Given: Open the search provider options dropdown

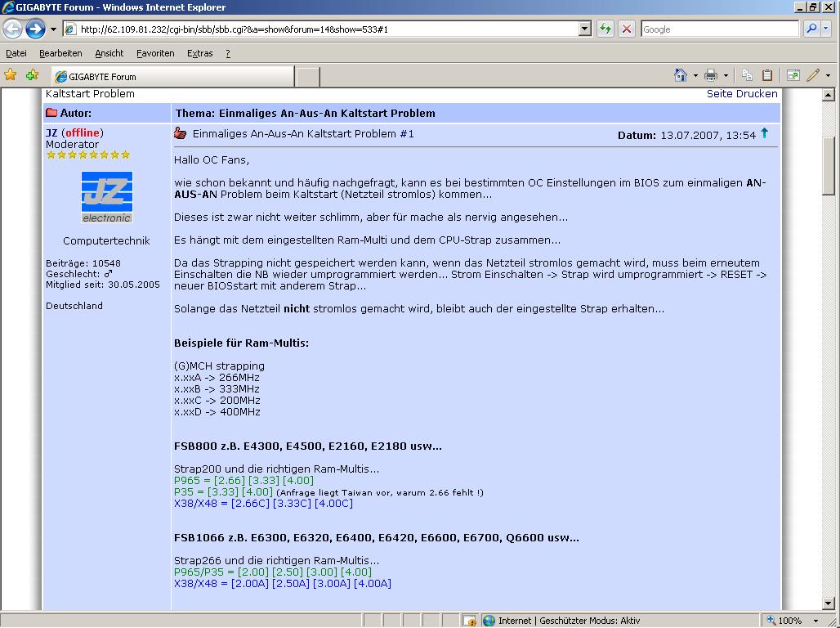Looking at the screenshot, I should point(825,29).
